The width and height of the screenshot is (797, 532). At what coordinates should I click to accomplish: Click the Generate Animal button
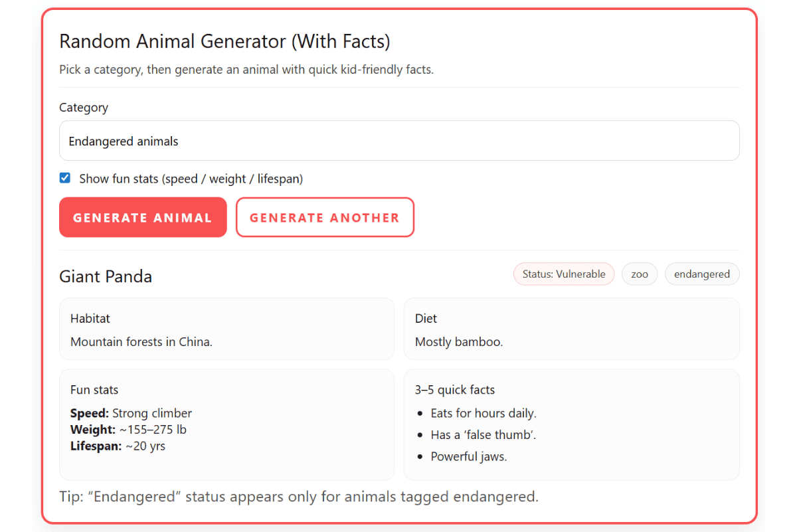click(142, 217)
